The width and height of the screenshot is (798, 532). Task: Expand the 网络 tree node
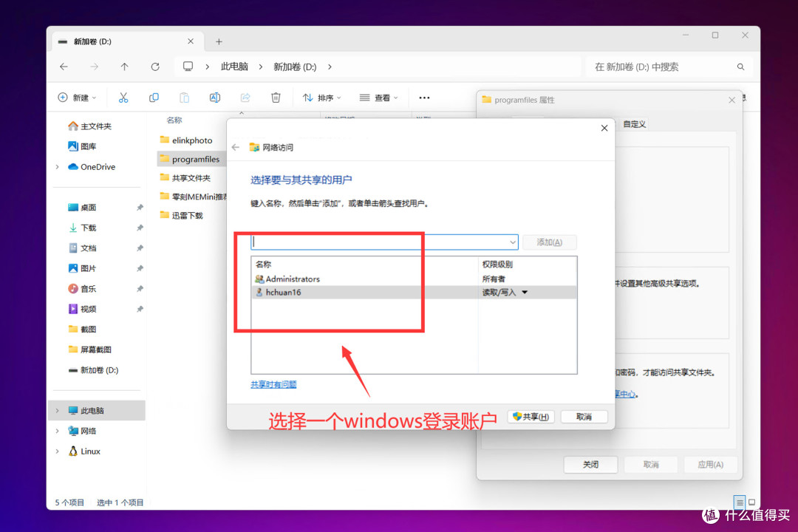point(58,432)
